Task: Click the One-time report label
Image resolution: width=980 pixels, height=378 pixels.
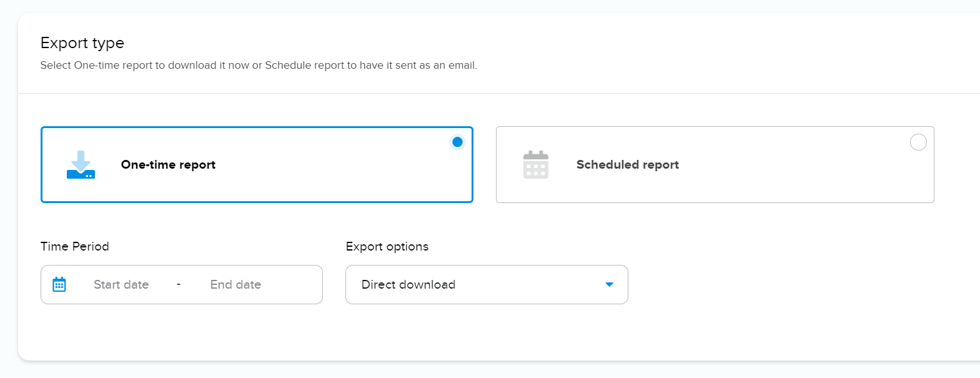Action: click(x=168, y=164)
